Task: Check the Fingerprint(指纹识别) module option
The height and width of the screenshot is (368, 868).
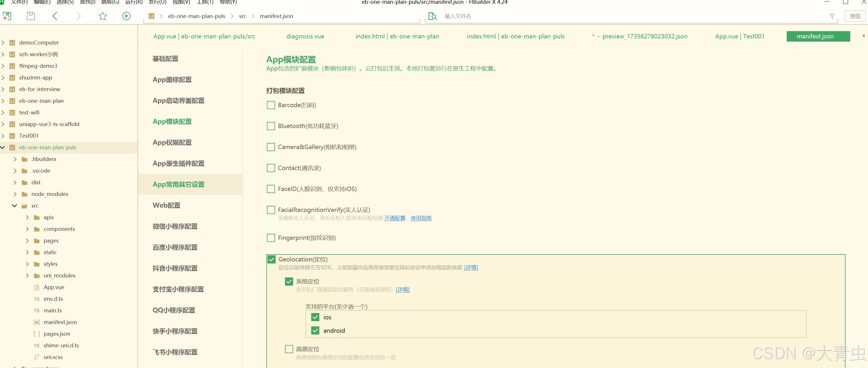Action: (271, 238)
